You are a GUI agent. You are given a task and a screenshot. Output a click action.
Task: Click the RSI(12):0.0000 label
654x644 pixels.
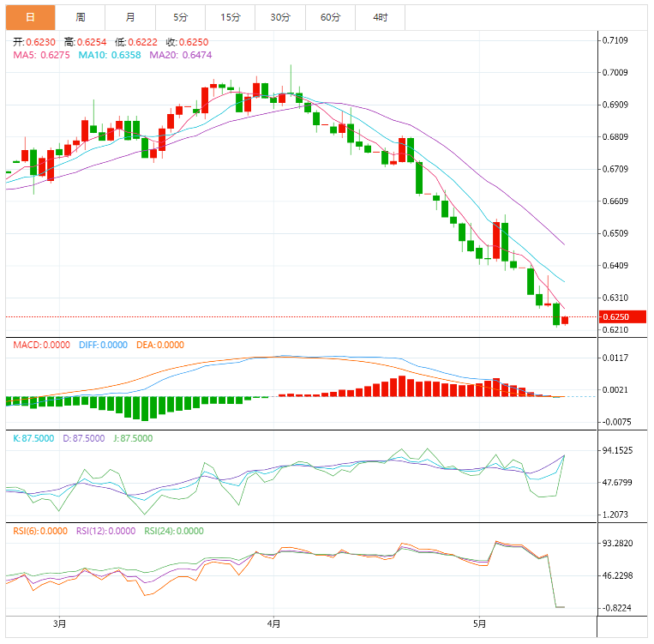click(106, 532)
